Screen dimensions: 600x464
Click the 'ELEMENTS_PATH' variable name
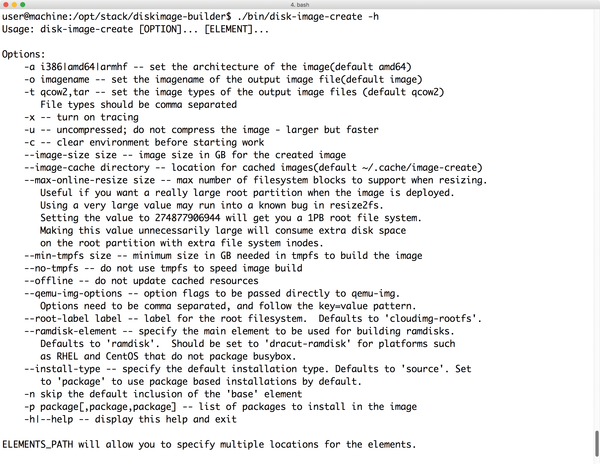(x=39, y=444)
